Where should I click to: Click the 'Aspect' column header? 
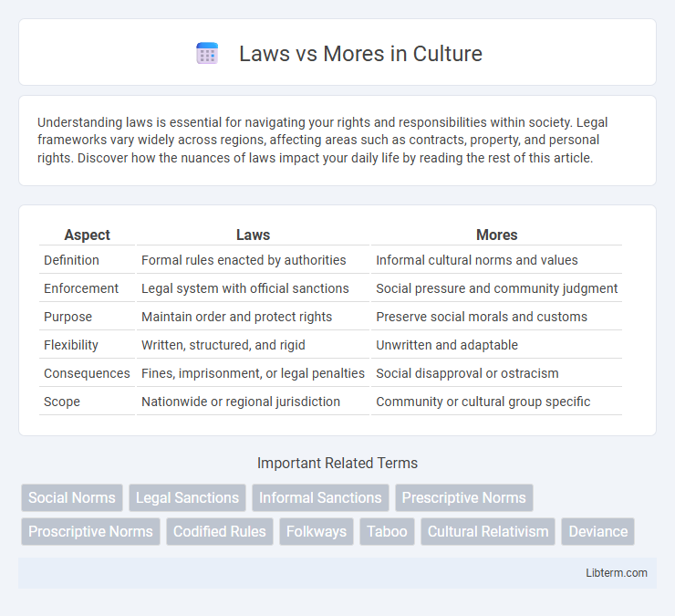[x=87, y=235]
